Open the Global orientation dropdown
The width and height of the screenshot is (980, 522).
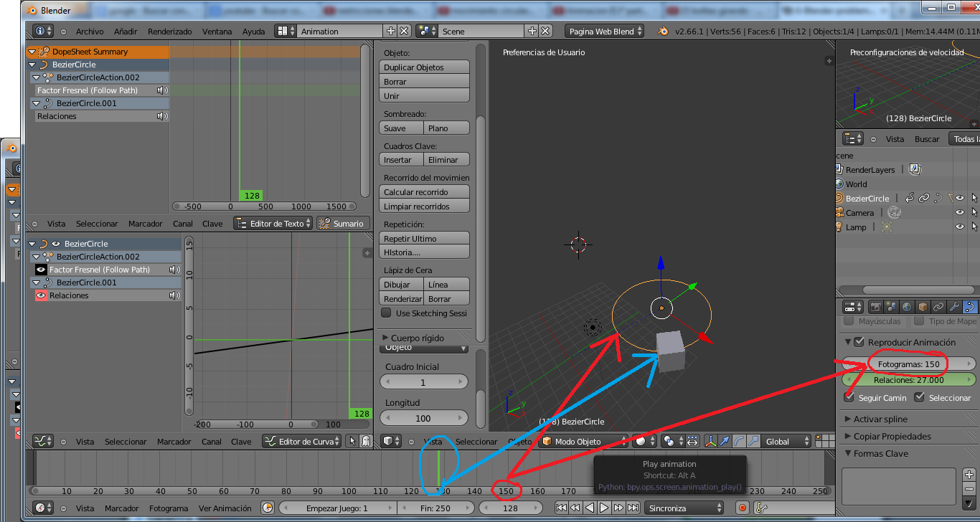click(x=787, y=442)
